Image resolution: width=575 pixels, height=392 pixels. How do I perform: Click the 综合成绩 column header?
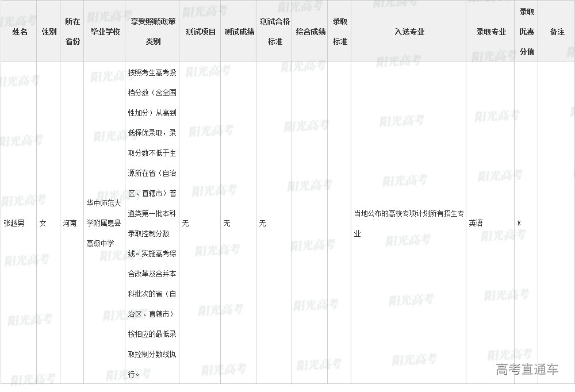click(x=310, y=32)
